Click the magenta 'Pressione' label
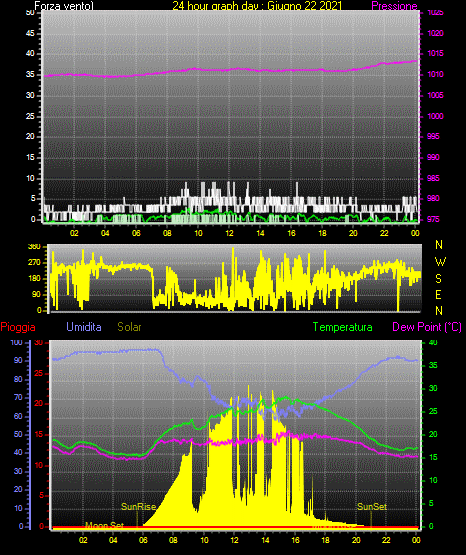 pos(394,6)
